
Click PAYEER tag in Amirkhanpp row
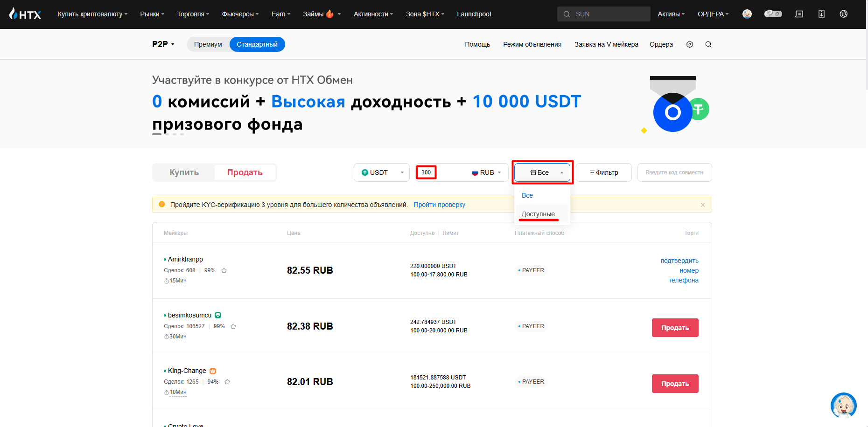pos(531,270)
